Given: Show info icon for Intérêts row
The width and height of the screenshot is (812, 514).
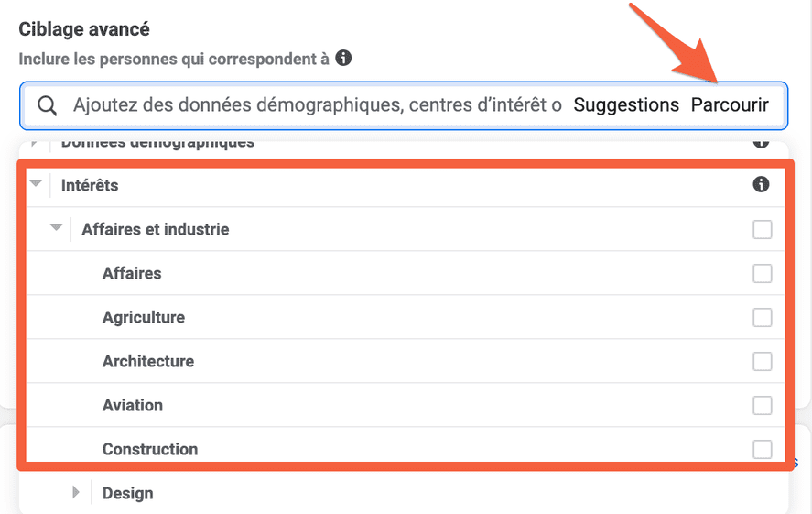Looking at the screenshot, I should coord(761,184).
